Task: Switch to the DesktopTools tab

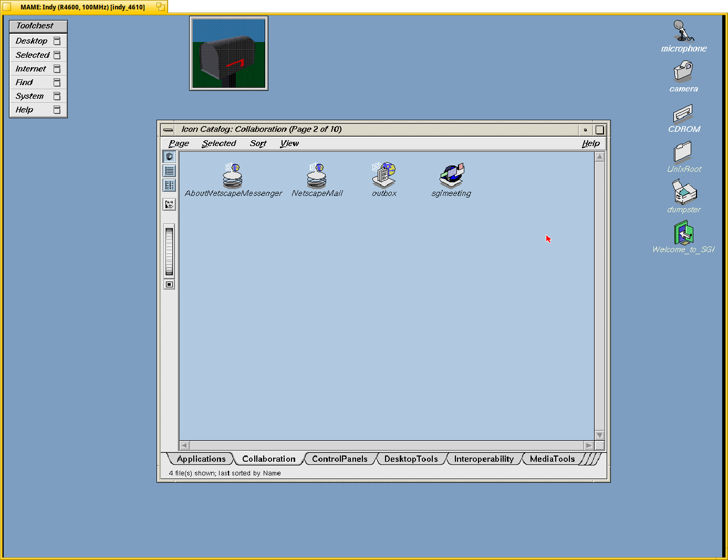Action: pos(411,459)
